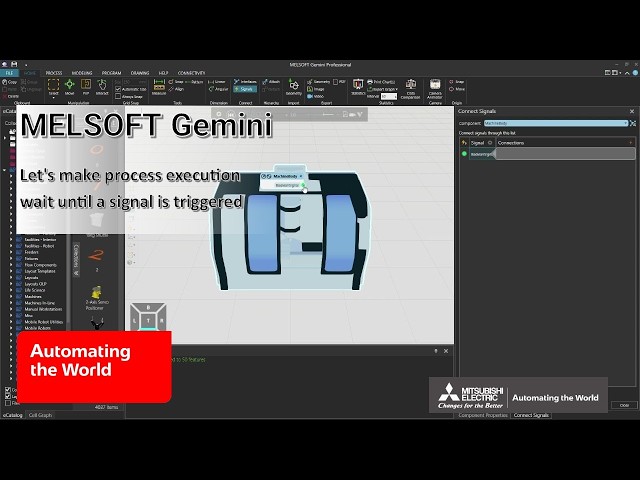This screenshot has height=480, width=640.
Task: Expand the Fixtures tree folder
Action: coord(11,259)
